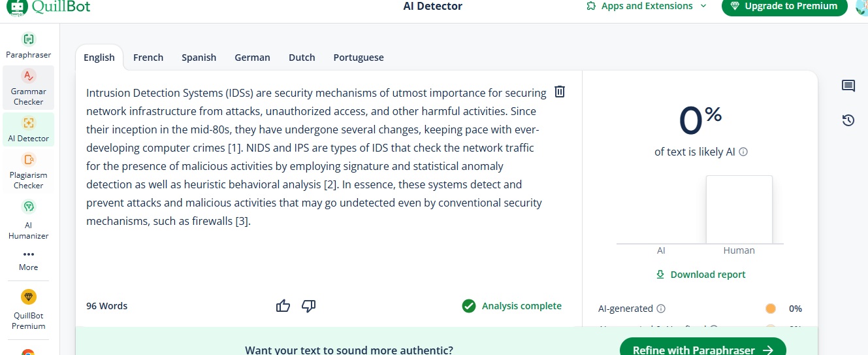Image resolution: width=868 pixels, height=355 pixels.
Task: Expand the Apps and Extensions dropdown
Action: click(647, 6)
